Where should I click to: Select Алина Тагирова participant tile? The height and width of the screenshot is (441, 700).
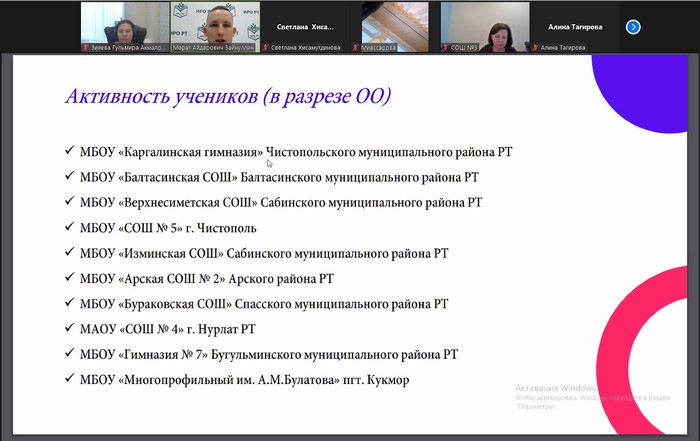click(x=575, y=27)
